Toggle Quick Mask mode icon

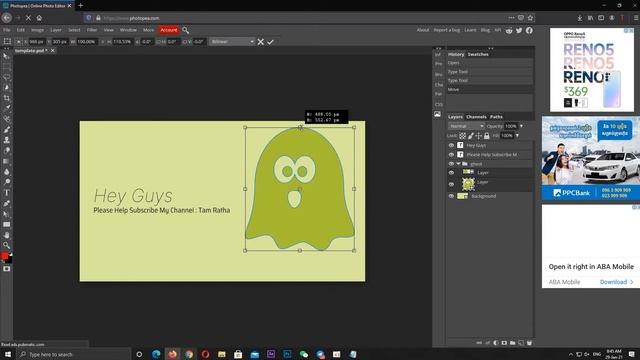click(7, 269)
